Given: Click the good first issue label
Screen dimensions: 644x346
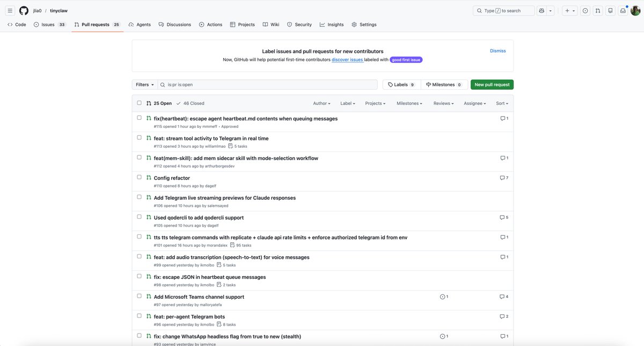Looking at the screenshot, I should [x=406, y=60].
